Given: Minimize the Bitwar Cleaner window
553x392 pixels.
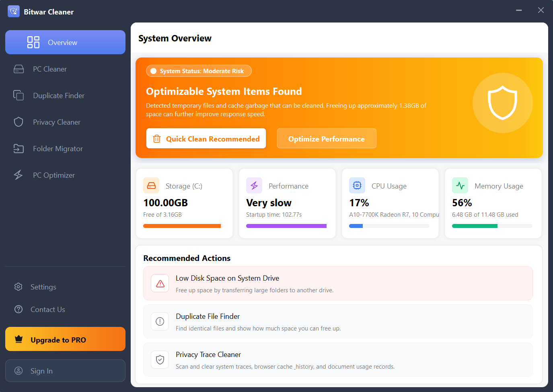Looking at the screenshot, I should point(519,10).
